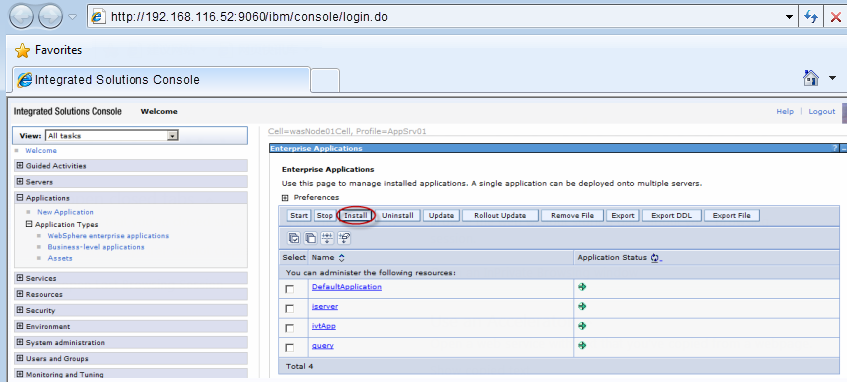847x382 pixels.
Task: Open the View All tasks dropdown
Action: pyautogui.click(x=112, y=136)
